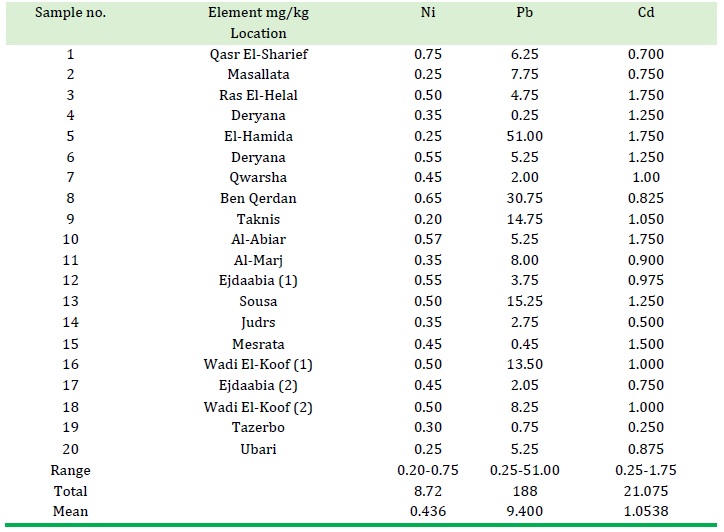Click the Cd mean value 1.0538

646,512
